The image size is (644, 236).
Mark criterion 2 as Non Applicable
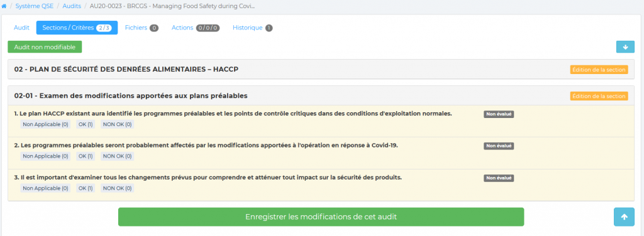(x=45, y=156)
